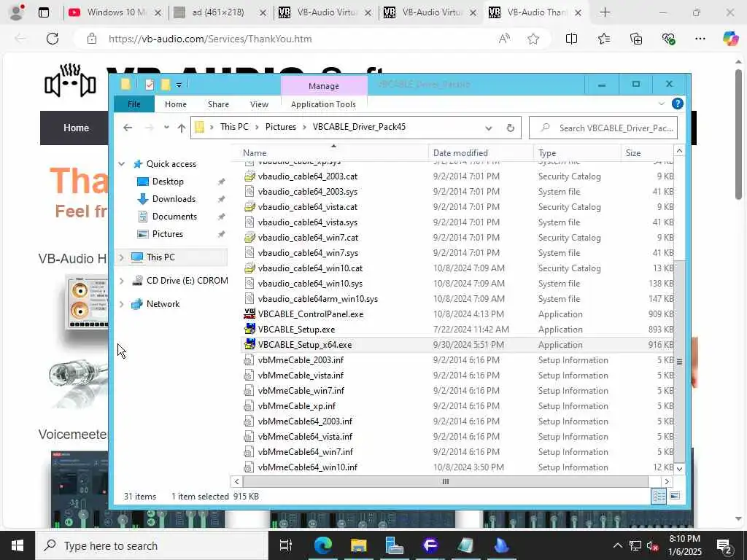Open the muted volume tray icon
Screen dimensions: 747x560
tap(652, 545)
